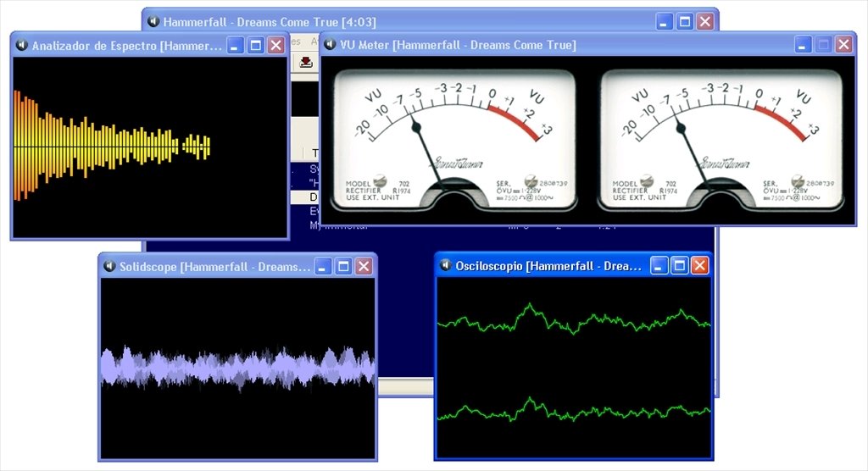Click the speaker icon of Osciloscopio window

445,266
